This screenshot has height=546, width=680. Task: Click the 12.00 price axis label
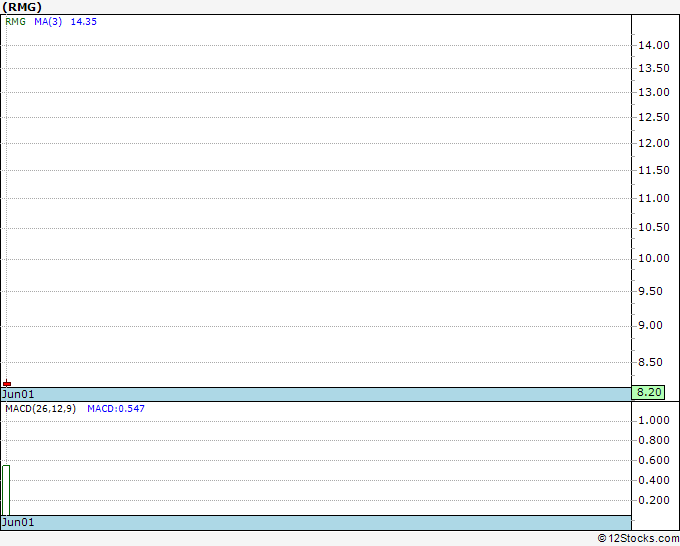tap(654, 143)
